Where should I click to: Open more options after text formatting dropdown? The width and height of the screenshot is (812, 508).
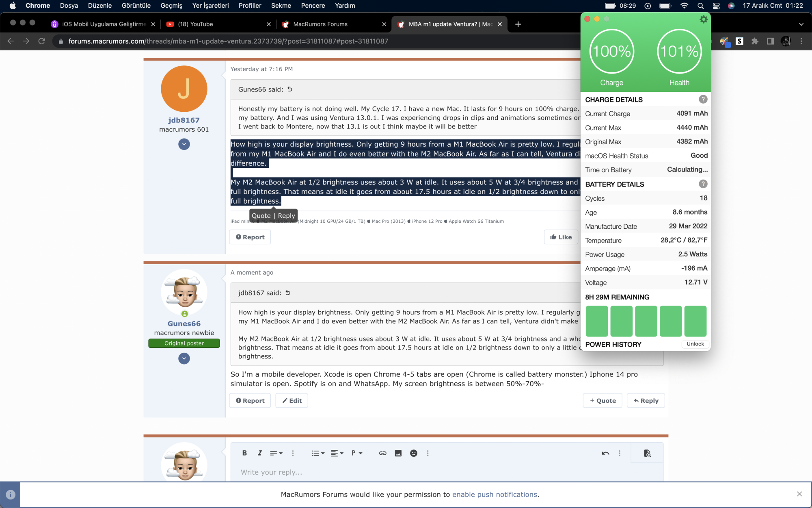tap(293, 453)
